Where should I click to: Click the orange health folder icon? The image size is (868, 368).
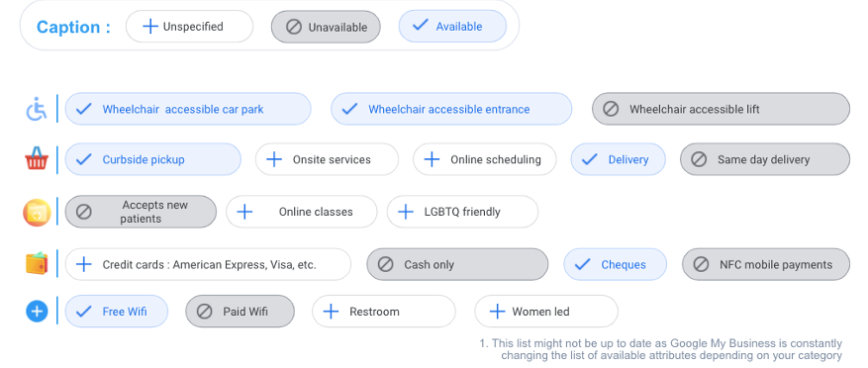coord(37,213)
